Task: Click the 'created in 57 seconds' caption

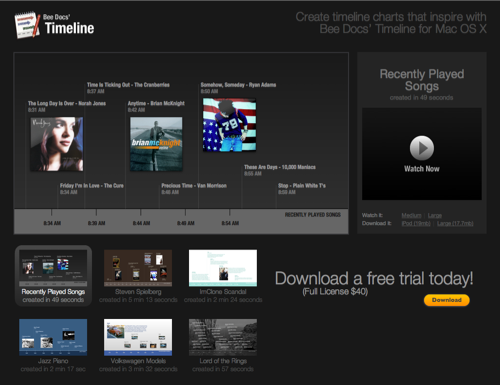Action: [x=223, y=369]
